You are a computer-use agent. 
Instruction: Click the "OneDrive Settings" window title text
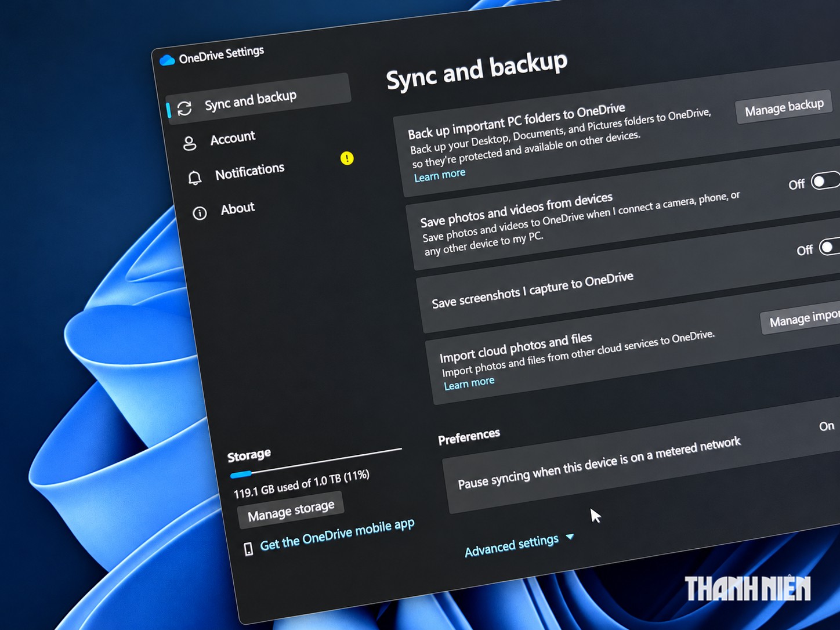(x=222, y=55)
